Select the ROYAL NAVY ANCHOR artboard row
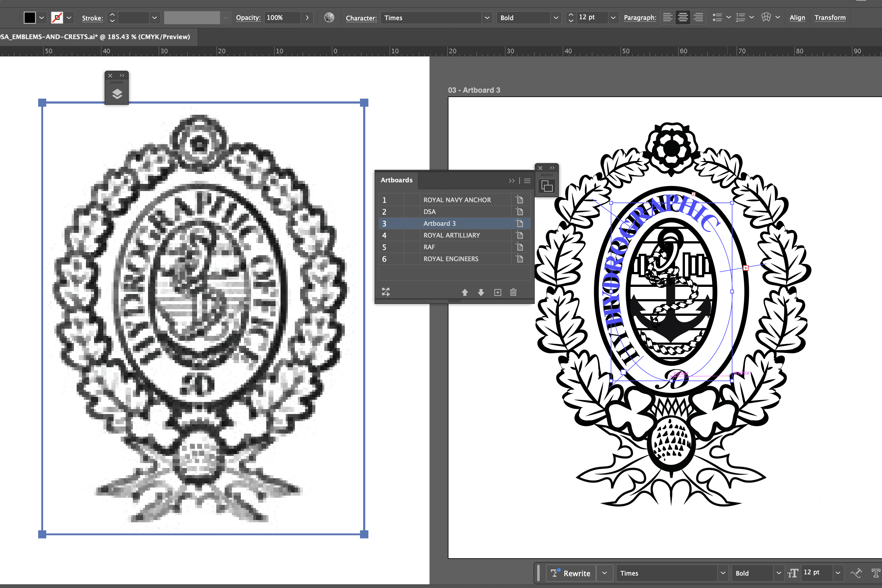 tap(454, 199)
